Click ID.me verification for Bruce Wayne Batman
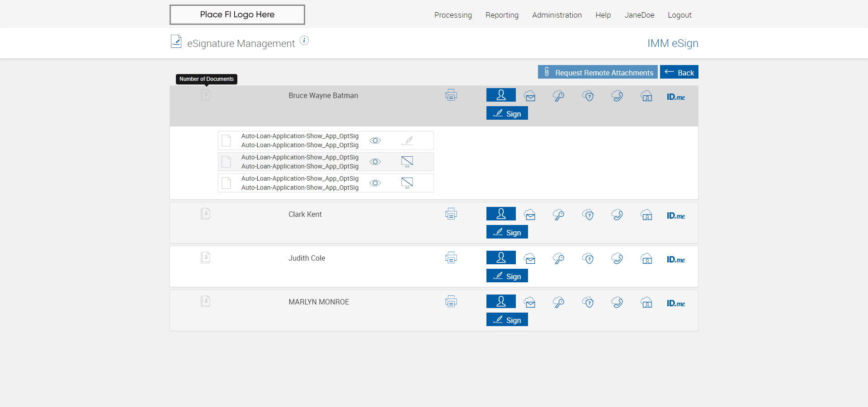 676,97
